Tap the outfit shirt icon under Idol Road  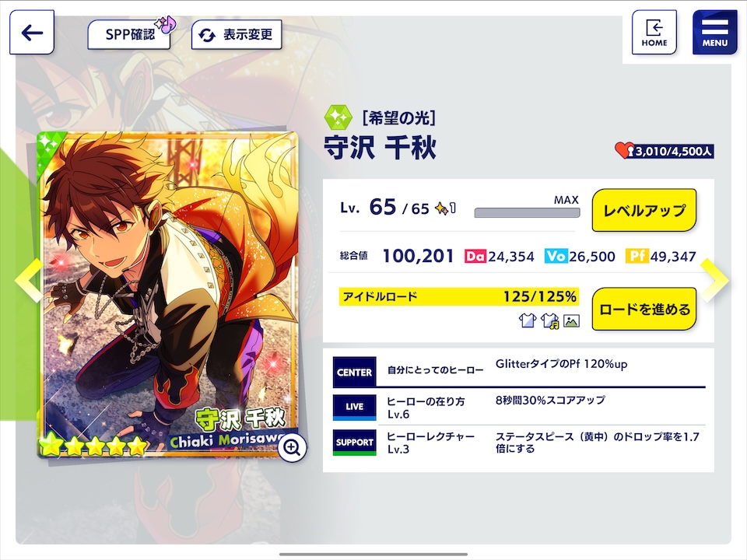[x=528, y=320]
